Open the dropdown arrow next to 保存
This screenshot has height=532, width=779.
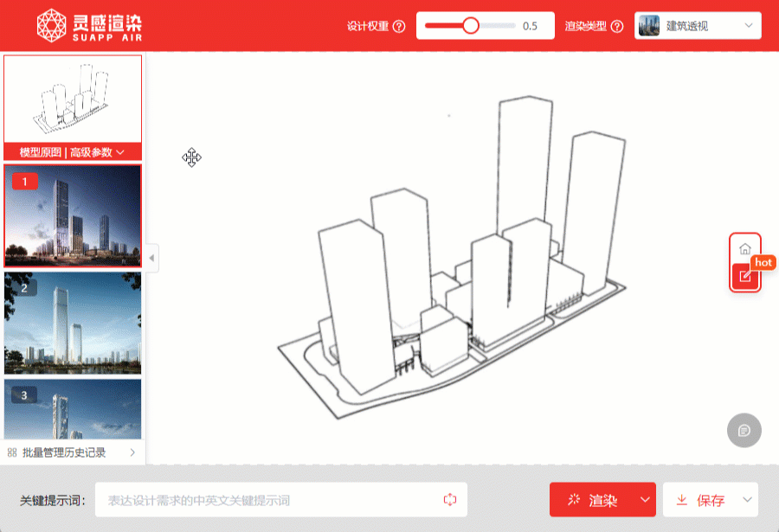click(747, 500)
